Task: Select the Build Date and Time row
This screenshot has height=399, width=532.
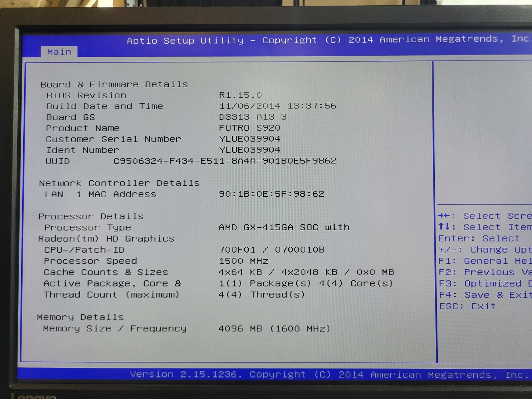Action: [105, 106]
